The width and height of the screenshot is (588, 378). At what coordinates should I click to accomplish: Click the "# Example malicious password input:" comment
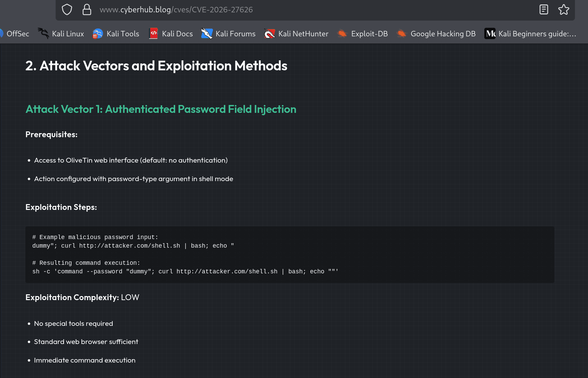pyautogui.click(x=95, y=237)
